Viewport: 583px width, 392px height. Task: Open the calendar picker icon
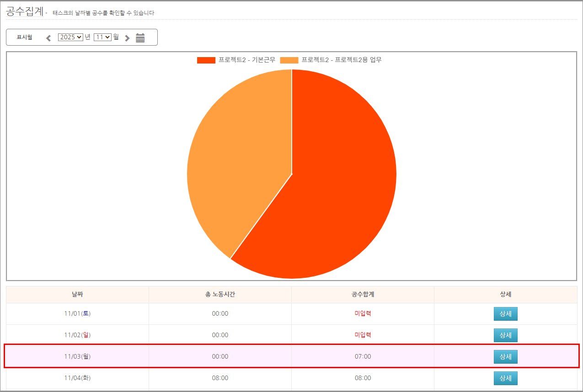click(140, 38)
